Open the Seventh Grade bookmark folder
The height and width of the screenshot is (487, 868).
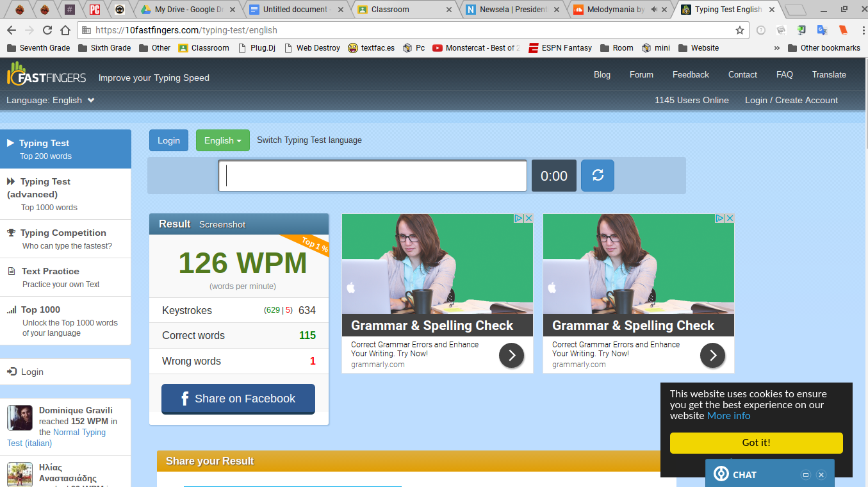tap(38, 48)
